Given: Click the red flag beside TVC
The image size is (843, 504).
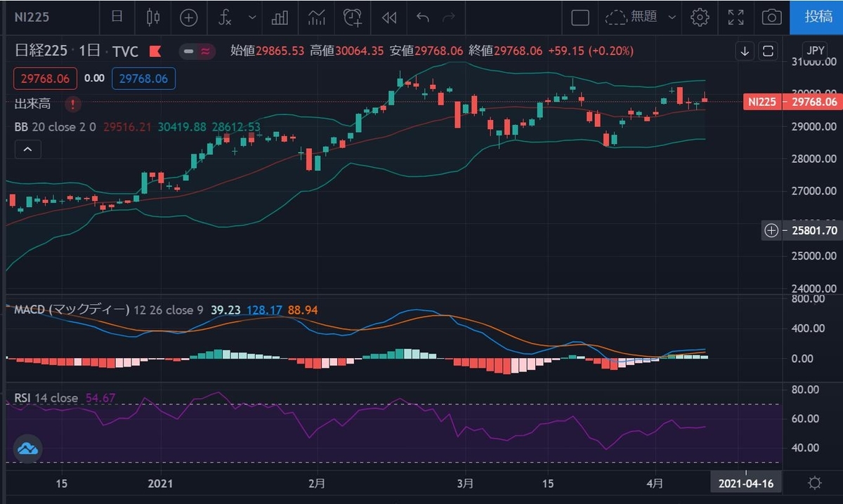Looking at the screenshot, I should [155, 51].
